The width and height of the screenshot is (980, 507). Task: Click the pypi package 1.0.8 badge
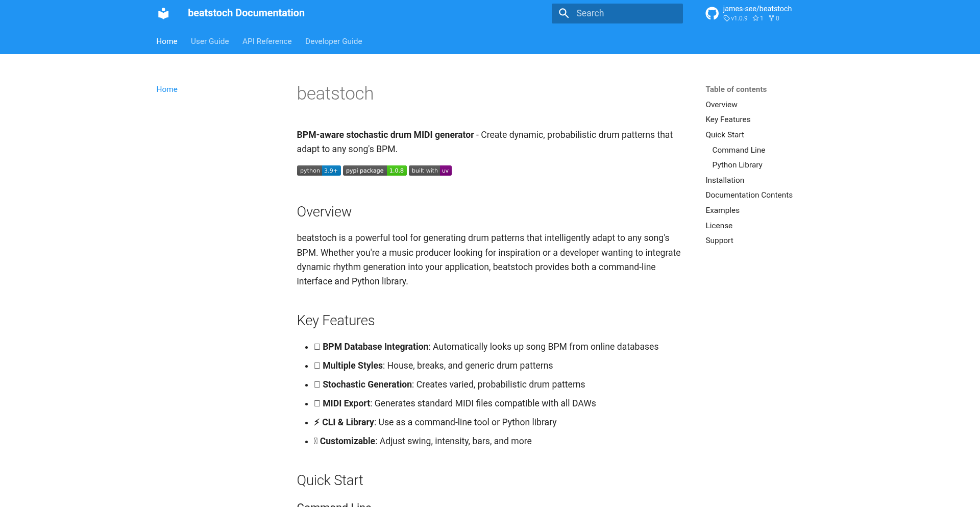click(x=375, y=171)
